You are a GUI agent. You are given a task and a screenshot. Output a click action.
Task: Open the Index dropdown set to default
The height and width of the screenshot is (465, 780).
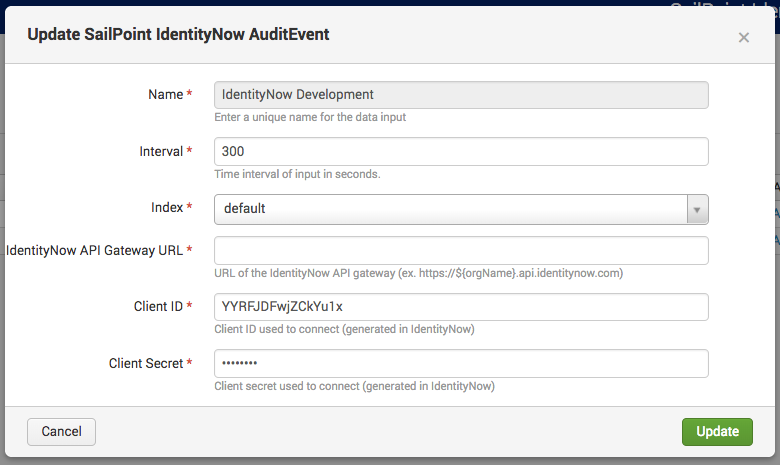[461, 209]
